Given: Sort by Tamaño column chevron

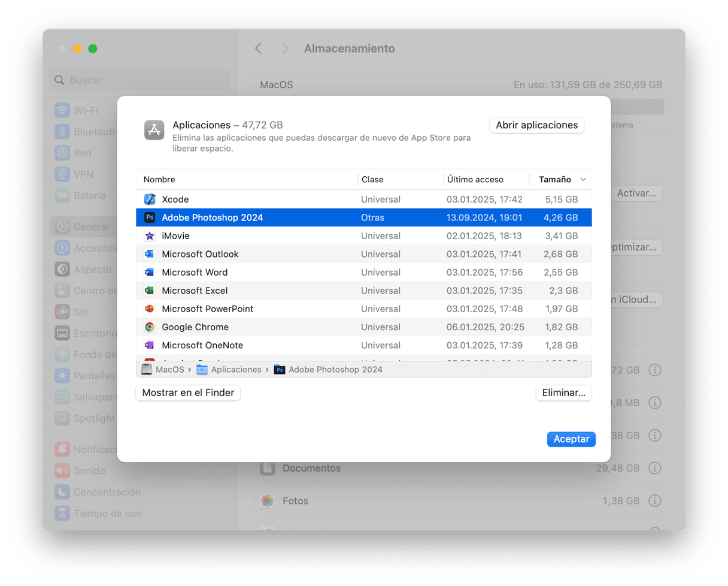Looking at the screenshot, I should click(583, 180).
